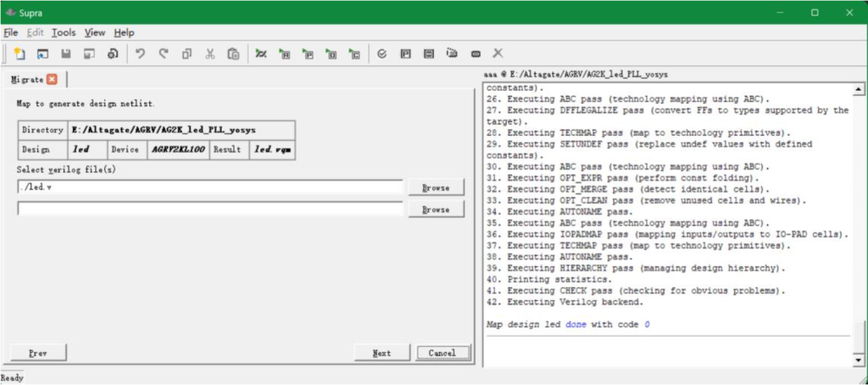Open the Tools menu

point(64,33)
